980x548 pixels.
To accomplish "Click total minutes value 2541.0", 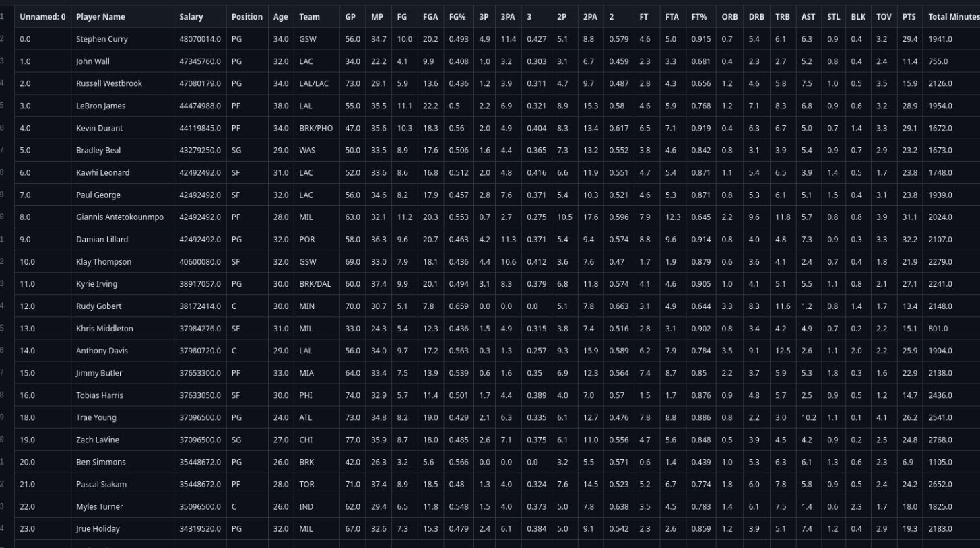I will (x=951, y=417).
